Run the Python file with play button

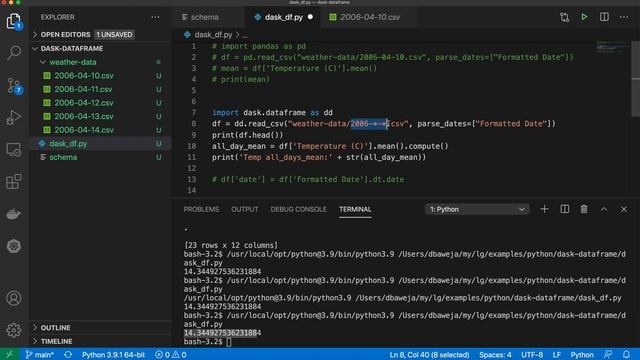click(584, 17)
